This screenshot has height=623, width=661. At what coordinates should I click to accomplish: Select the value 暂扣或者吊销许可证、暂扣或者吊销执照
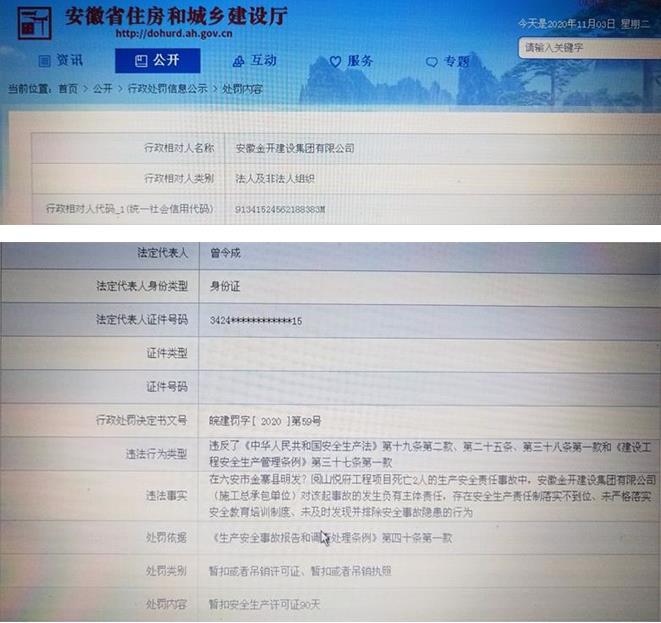300,571
